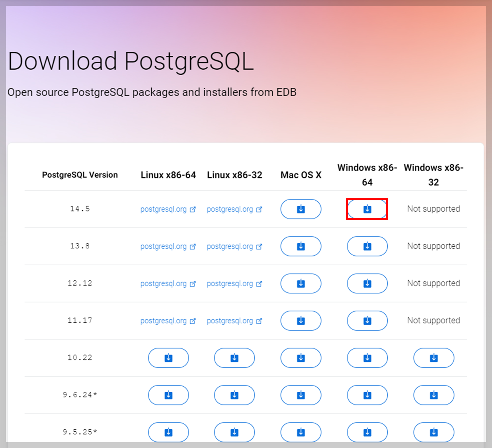Click version 13.8 cell
This screenshot has width=492, height=448.
[x=80, y=246]
